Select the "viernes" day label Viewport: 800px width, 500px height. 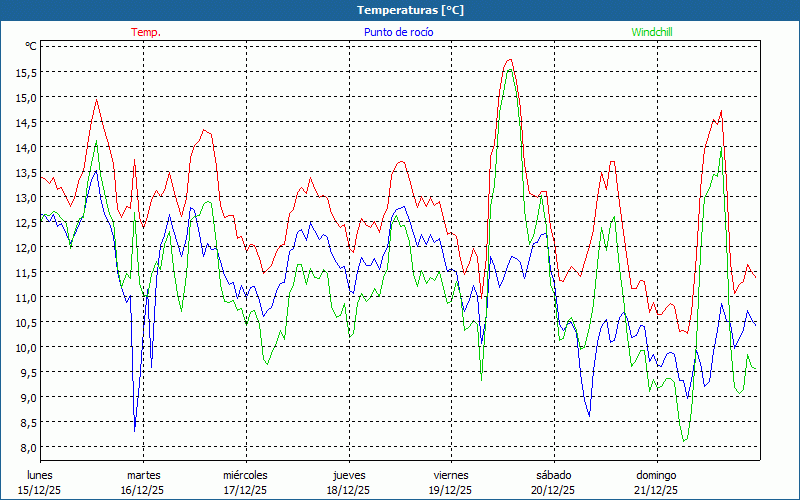451,475
